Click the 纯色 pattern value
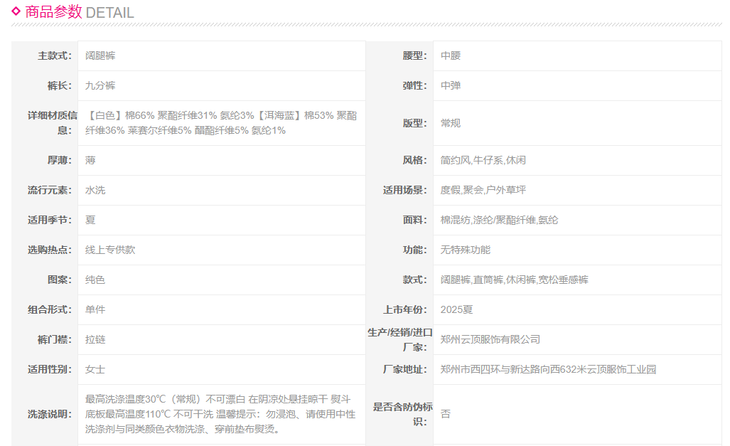This screenshot has height=446, width=730. coord(96,280)
